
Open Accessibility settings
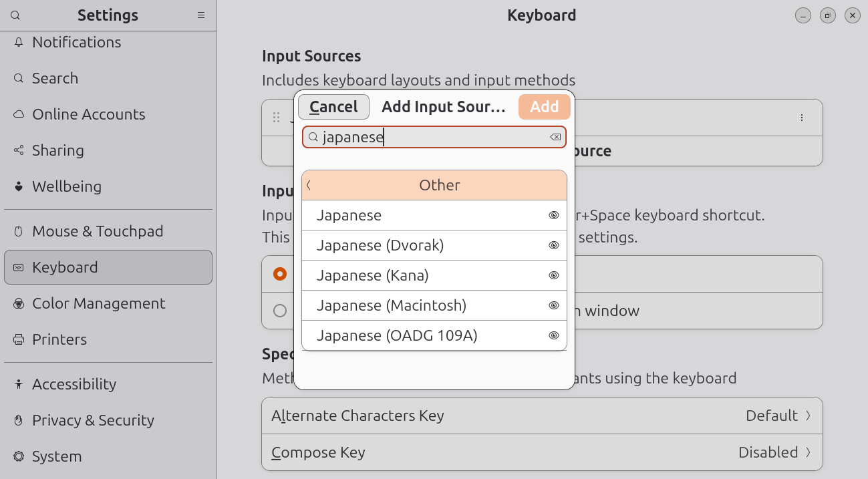point(108,384)
